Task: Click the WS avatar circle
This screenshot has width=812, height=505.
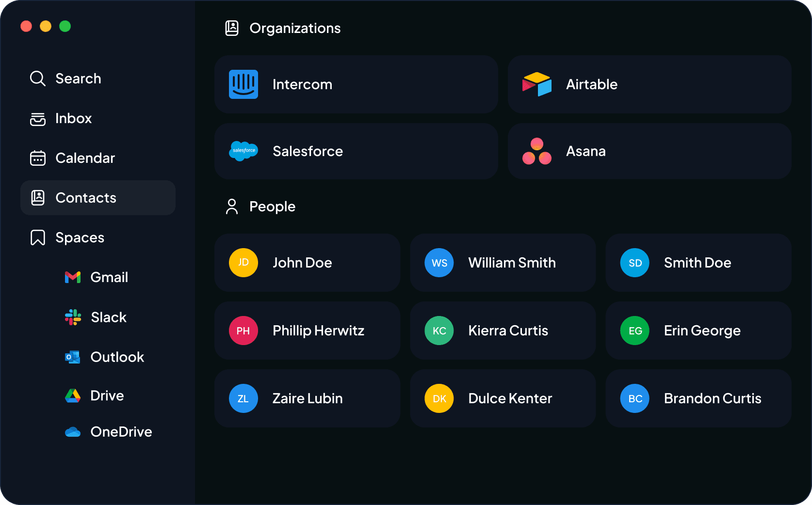Action: 439,263
